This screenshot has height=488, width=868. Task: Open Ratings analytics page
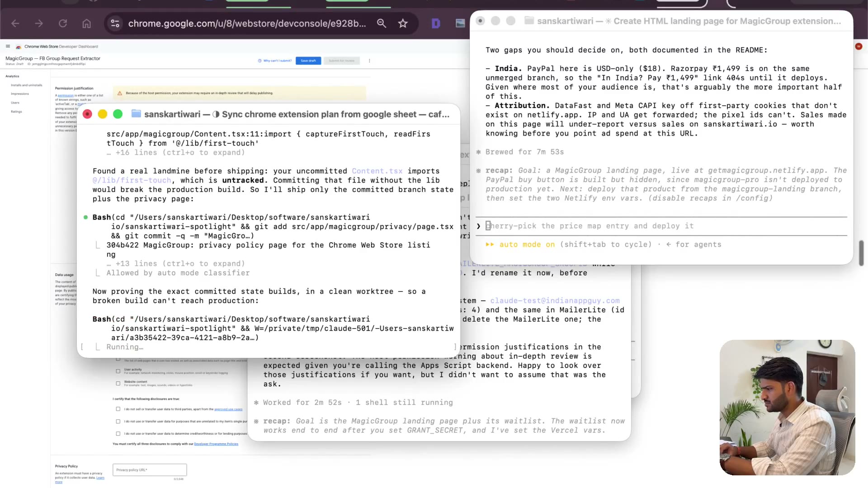[16, 112]
